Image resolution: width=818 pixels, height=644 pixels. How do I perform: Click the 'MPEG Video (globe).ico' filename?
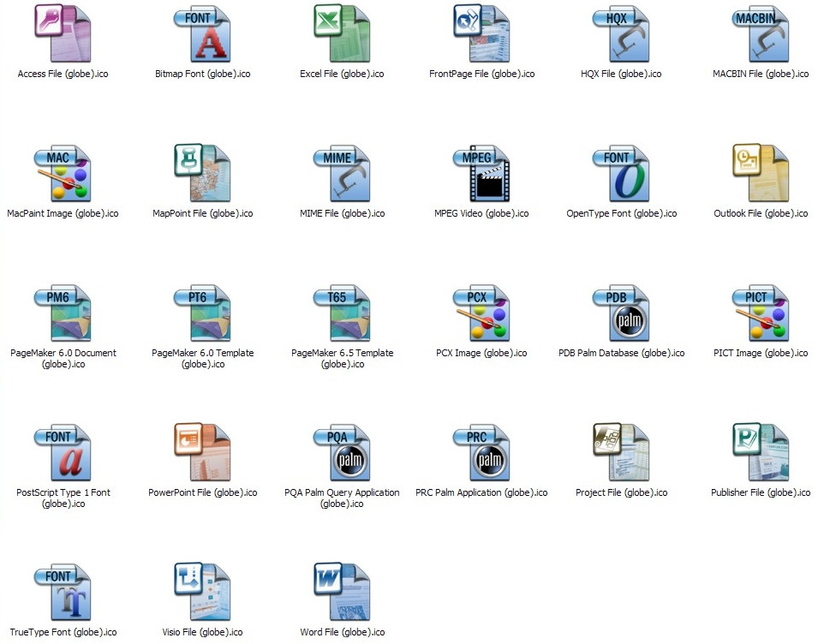481,214
